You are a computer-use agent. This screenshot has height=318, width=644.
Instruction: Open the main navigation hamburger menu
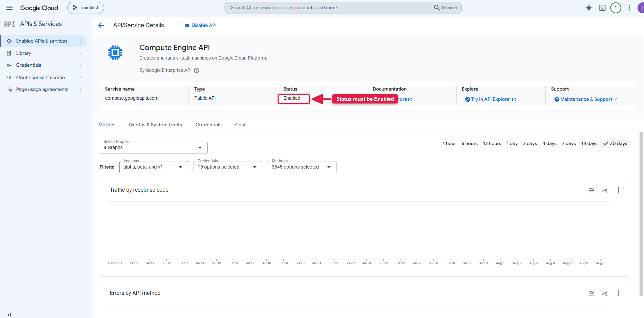pos(10,8)
